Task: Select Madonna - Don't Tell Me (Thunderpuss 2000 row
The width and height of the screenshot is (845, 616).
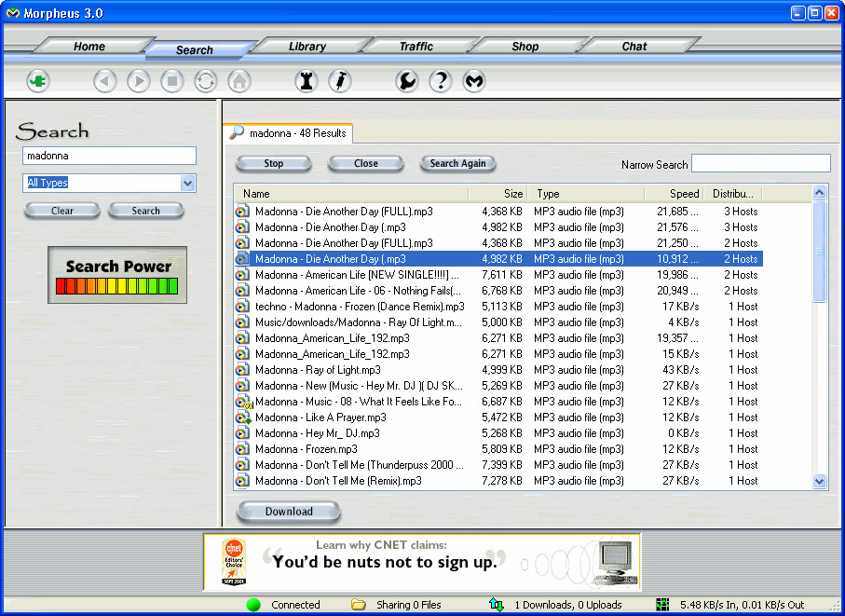Action: pos(498,465)
